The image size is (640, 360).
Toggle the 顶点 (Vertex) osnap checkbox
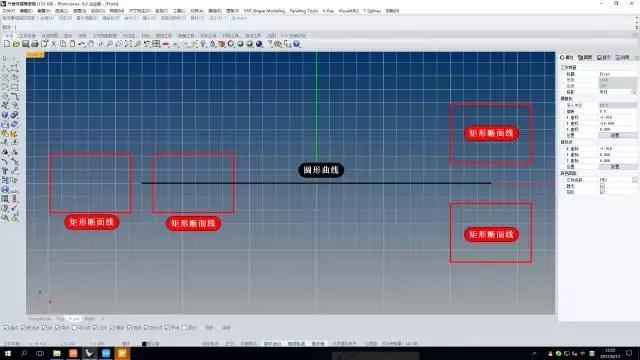[x=184, y=327]
